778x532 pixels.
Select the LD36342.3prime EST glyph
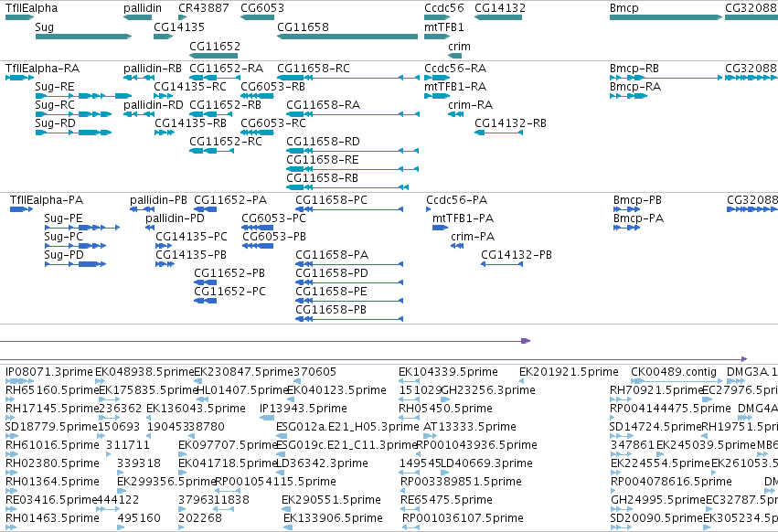(281, 473)
